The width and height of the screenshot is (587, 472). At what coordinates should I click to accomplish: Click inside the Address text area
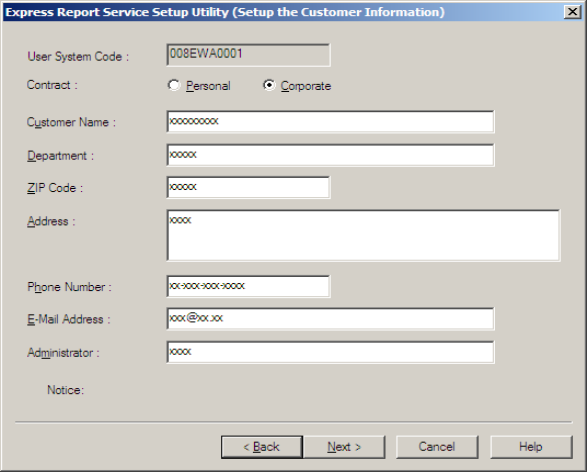pyautogui.click(x=363, y=235)
